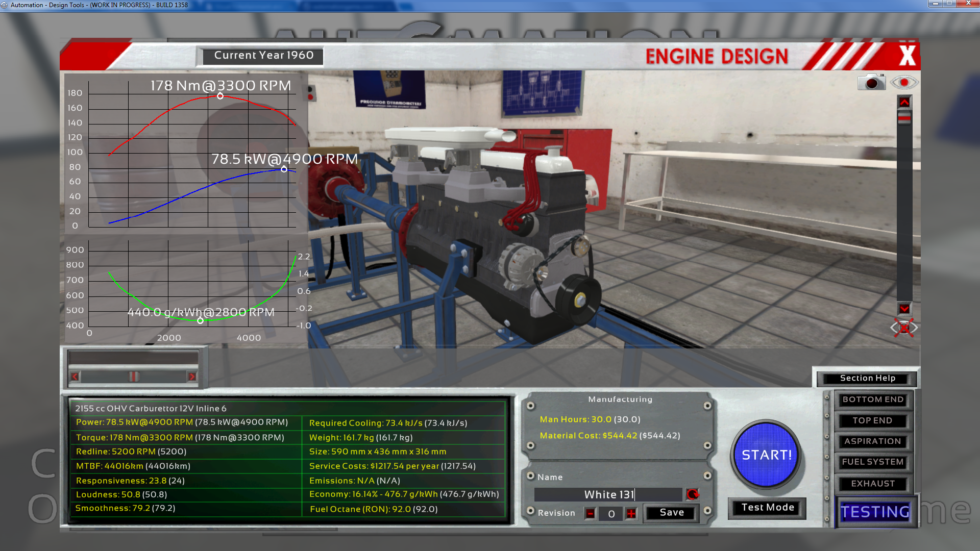980x551 pixels.
Task: Switch to the Fuel System tab
Action: [x=873, y=462]
